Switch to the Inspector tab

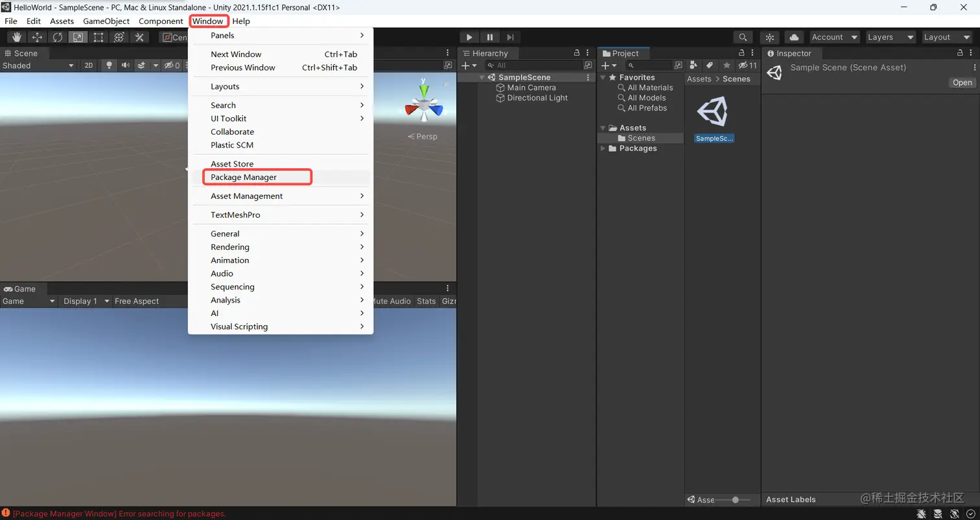pyautogui.click(x=793, y=53)
